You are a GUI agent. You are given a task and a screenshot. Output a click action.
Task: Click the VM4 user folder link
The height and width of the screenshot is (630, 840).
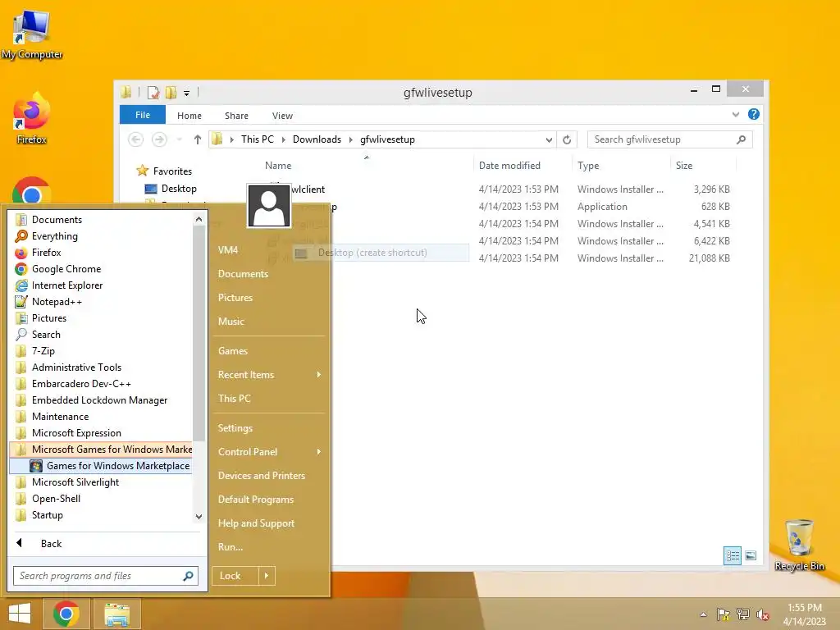(x=269, y=250)
